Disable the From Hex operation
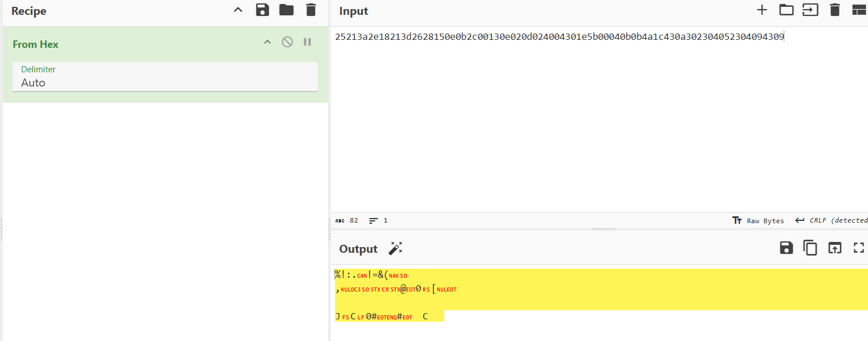868x341 pixels. tap(288, 42)
